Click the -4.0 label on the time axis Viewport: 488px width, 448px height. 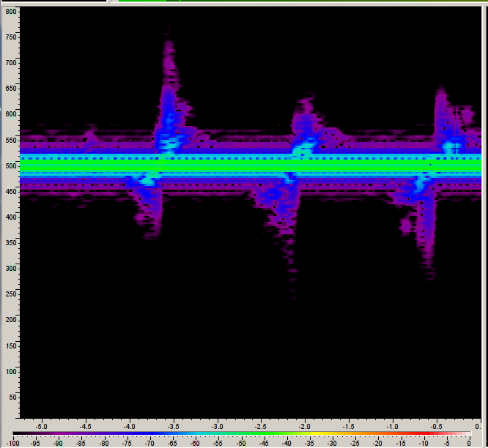pyautogui.click(x=129, y=427)
